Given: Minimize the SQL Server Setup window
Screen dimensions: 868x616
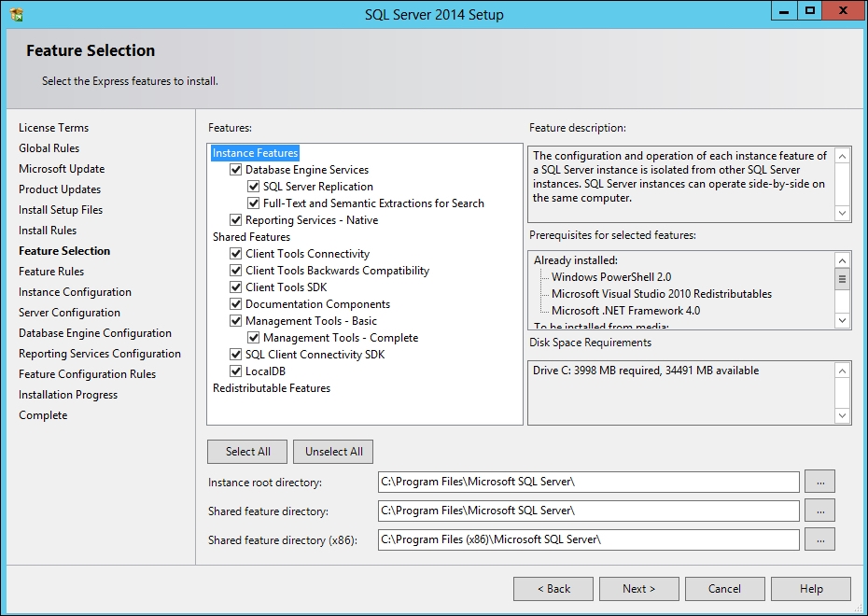Looking at the screenshot, I should pos(784,11).
